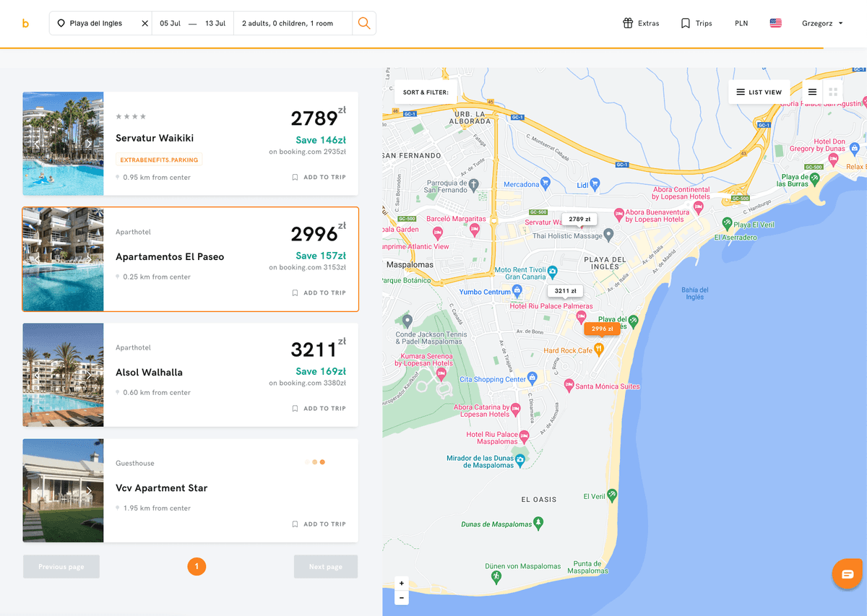Open Servatur Waikiki hotel photo
The width and height of the screenshot is (867, 616).
pyautogui.click(x=63, y=144)
